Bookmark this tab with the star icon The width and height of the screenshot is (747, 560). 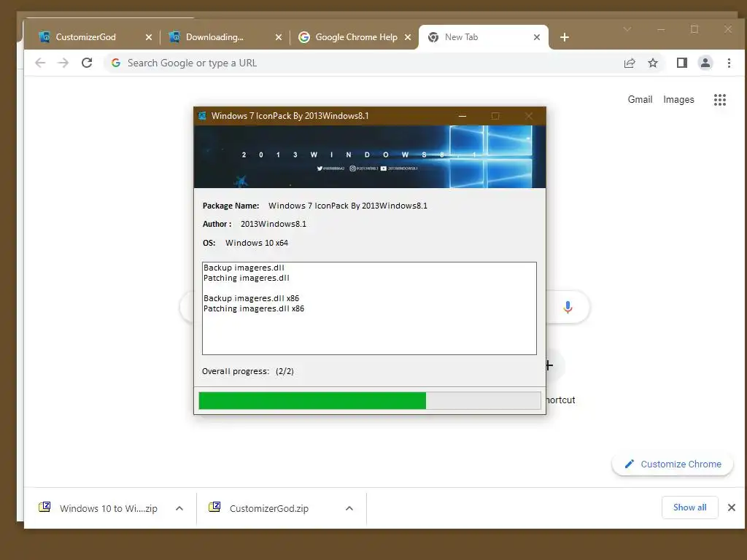[653, 63]
